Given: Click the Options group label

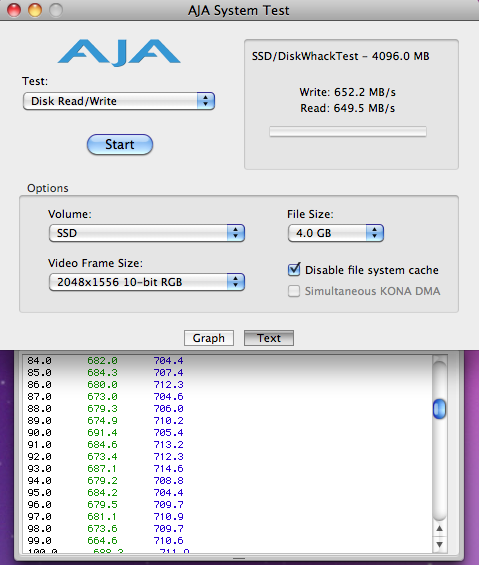Looking at the screenshot, I should pos(48,188).
